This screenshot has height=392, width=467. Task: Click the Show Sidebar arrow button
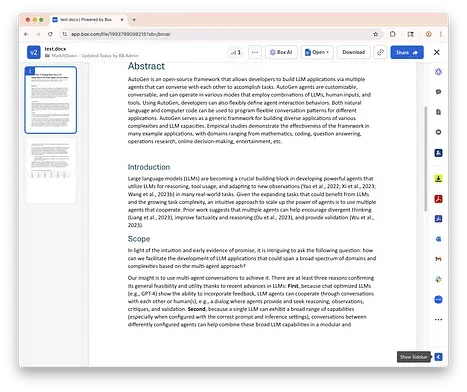click(x=438, y=357)
